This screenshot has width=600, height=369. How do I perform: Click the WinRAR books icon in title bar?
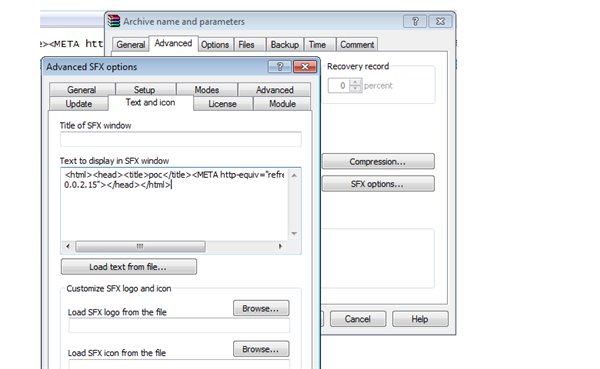[114, 21]
